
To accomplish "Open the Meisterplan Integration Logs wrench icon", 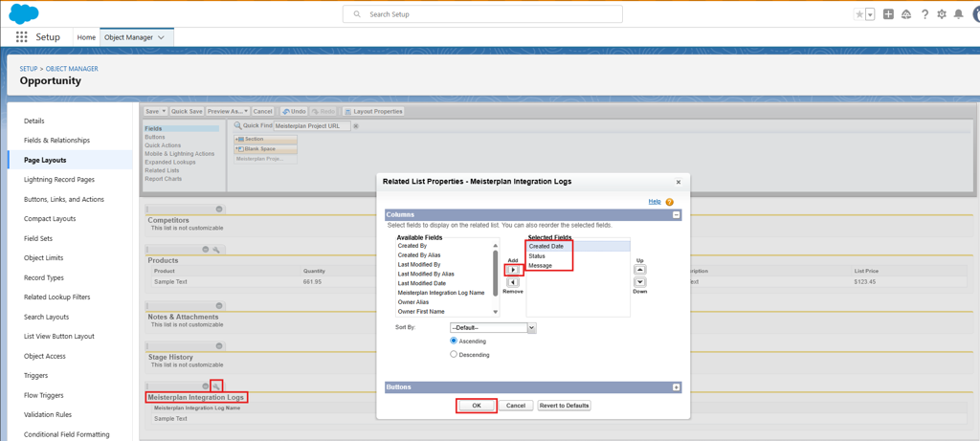I will coord(216,386).
